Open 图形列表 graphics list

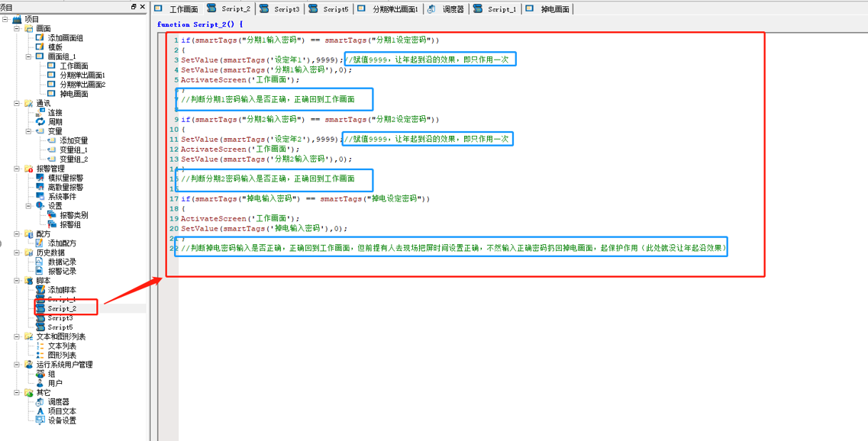click(62, 356)
